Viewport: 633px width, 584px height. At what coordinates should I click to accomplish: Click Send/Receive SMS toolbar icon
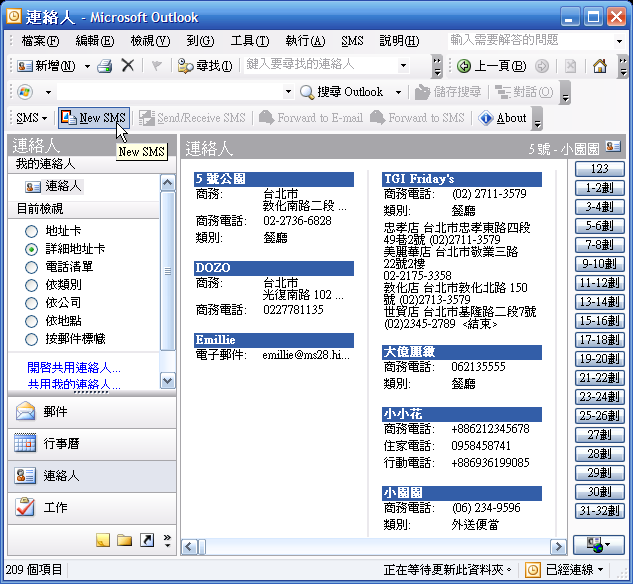[x=147, y=118]
